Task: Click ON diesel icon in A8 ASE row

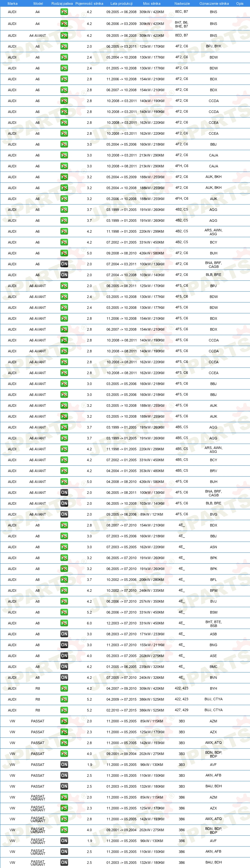Action: coord(64,656)
